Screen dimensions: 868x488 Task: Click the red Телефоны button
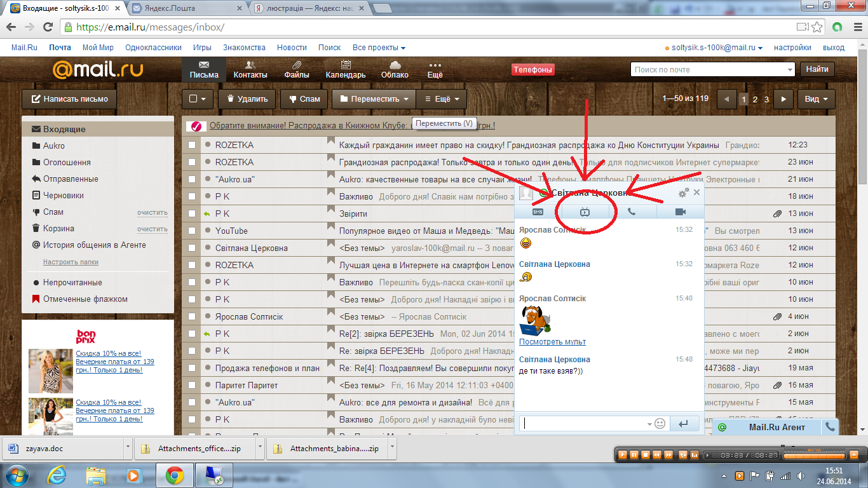[x=533, y=70]
